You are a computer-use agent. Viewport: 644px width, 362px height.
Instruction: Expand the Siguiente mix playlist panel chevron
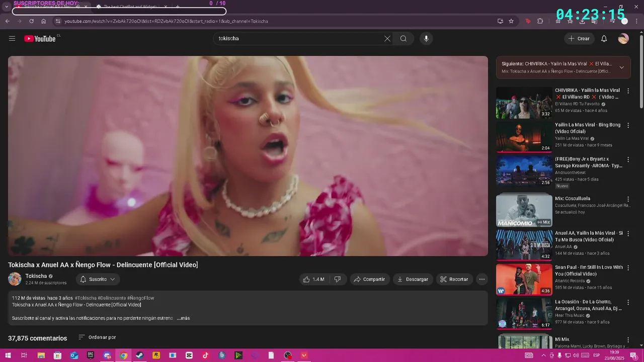(x=621, y=67)
